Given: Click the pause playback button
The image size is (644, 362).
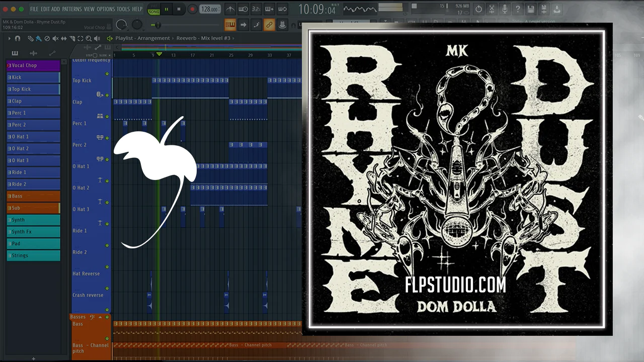Looking at the screenshot, I should (x=167, y=9).
